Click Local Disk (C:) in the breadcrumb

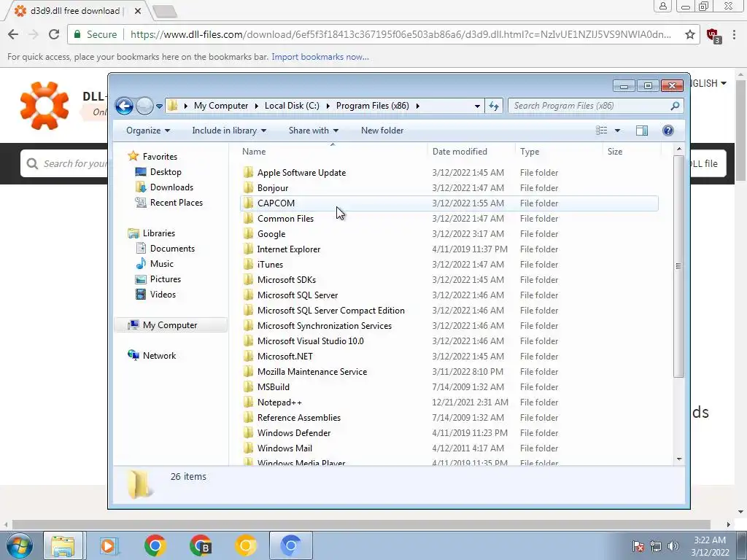292,106
